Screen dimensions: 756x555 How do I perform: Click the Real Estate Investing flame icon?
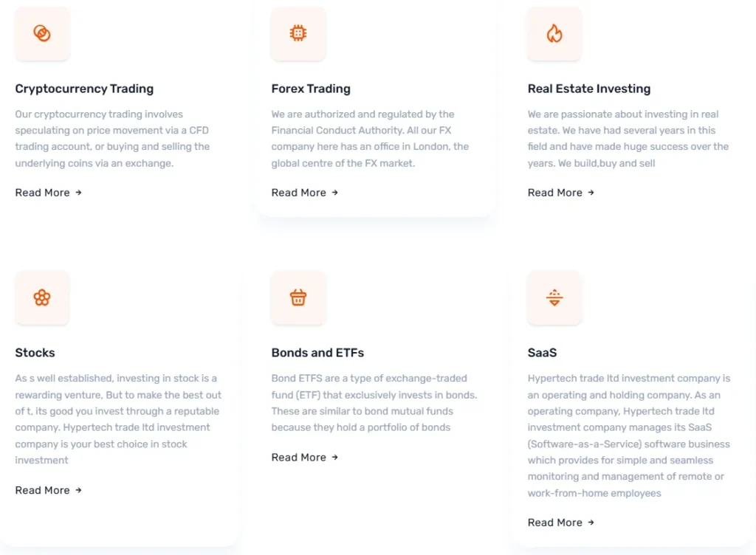point(554,33)
